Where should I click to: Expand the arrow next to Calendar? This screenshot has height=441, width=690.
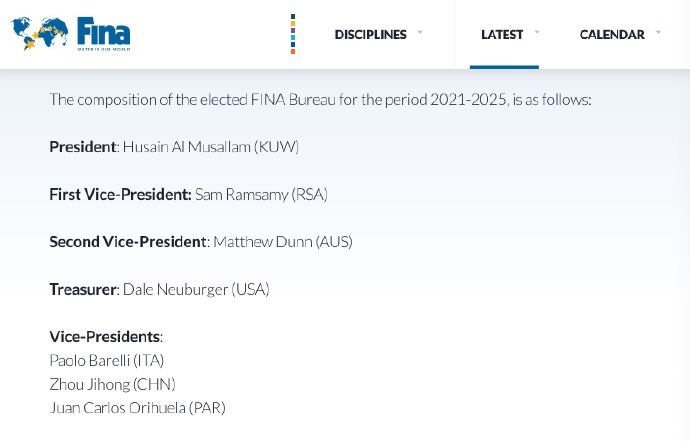tap(658, 33)
